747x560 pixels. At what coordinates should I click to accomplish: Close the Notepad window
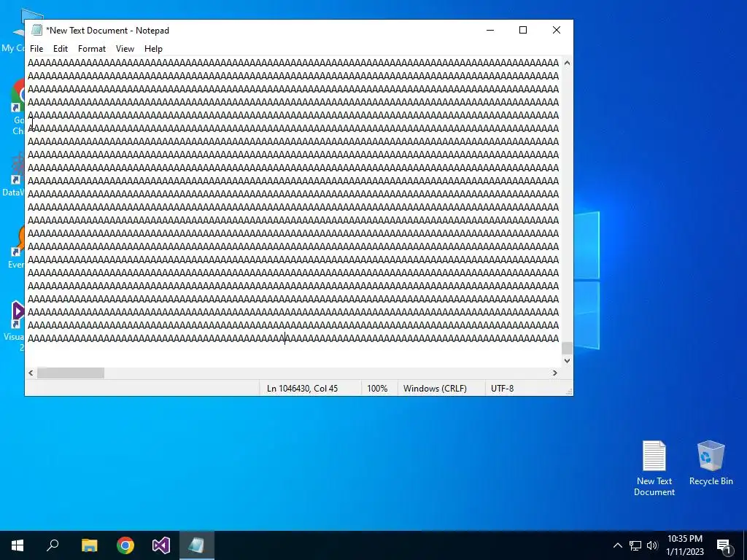click(x=556, y=30)
